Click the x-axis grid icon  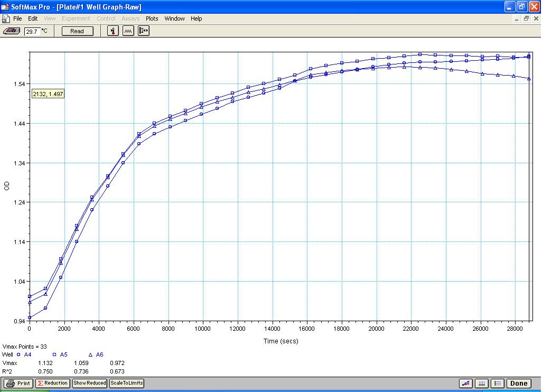click(x=481, y=384)
